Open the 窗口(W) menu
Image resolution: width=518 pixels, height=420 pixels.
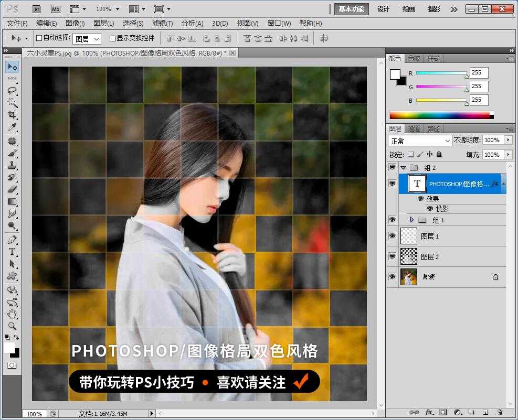point(279,24)
